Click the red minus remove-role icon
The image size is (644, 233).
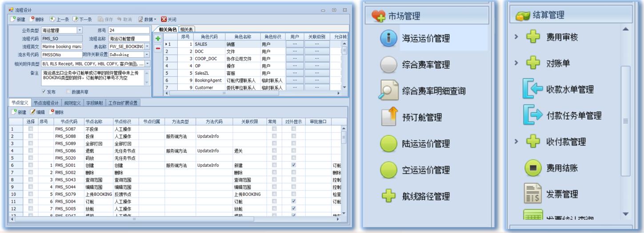pyautogui.click(x=158, y=48)
